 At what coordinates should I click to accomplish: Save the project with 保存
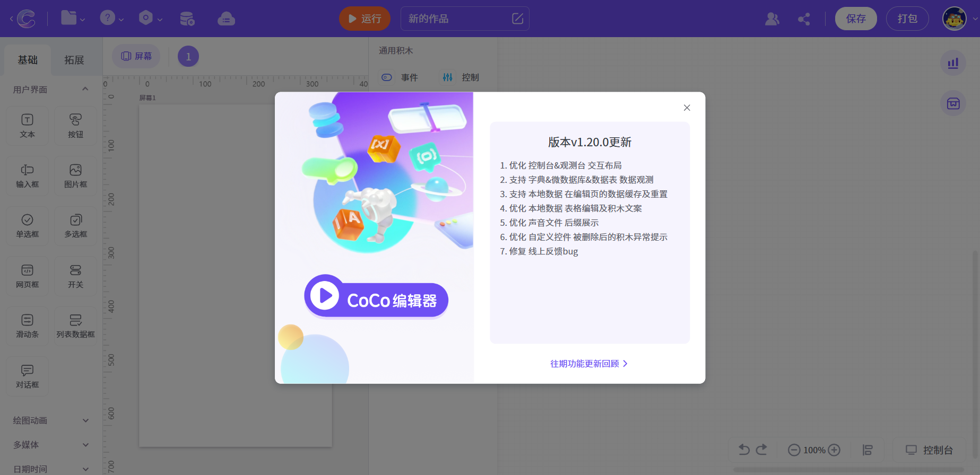click(x=856, y=19)
